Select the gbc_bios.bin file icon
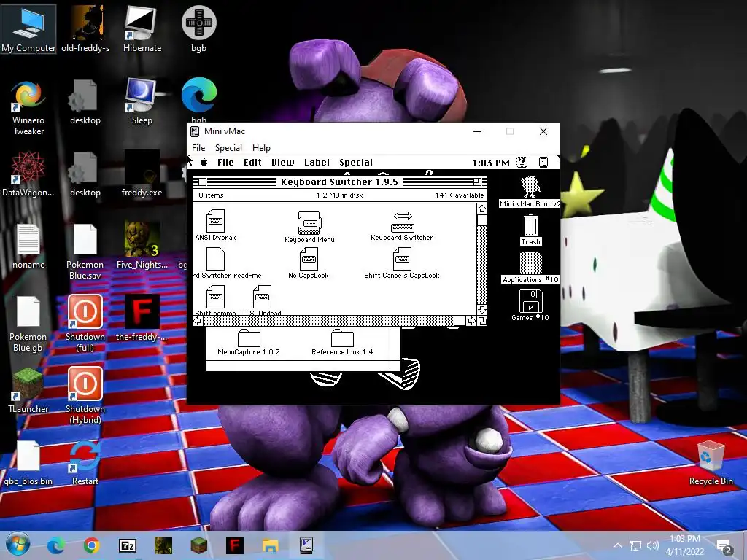Image resolution: width=747 pixels, height=560 pixels. [x=28, y=463]
